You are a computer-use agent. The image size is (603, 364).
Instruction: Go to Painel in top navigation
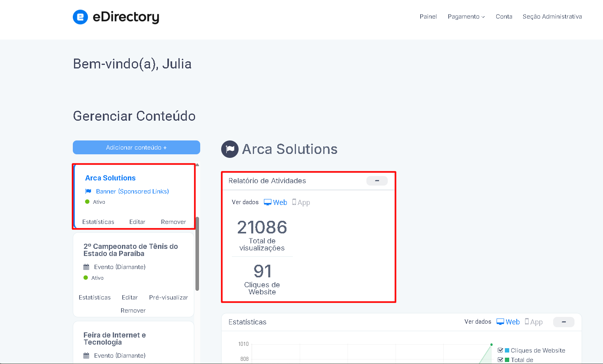[428, 17]
